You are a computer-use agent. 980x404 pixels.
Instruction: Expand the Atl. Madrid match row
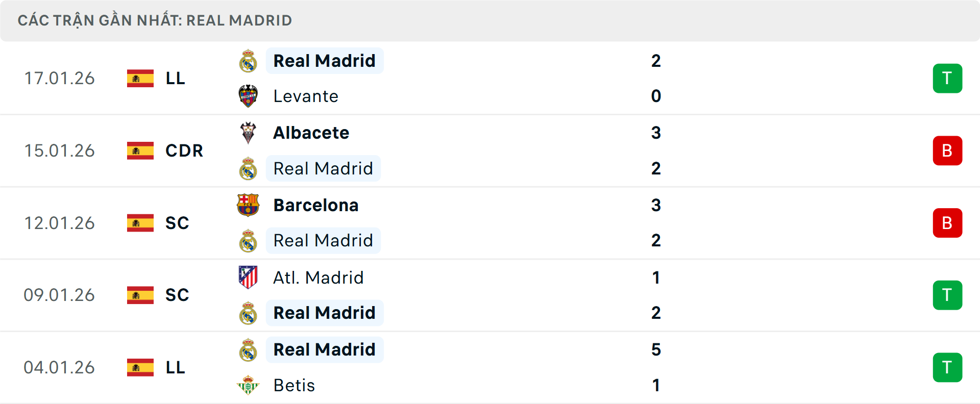[x=490, y=295]
